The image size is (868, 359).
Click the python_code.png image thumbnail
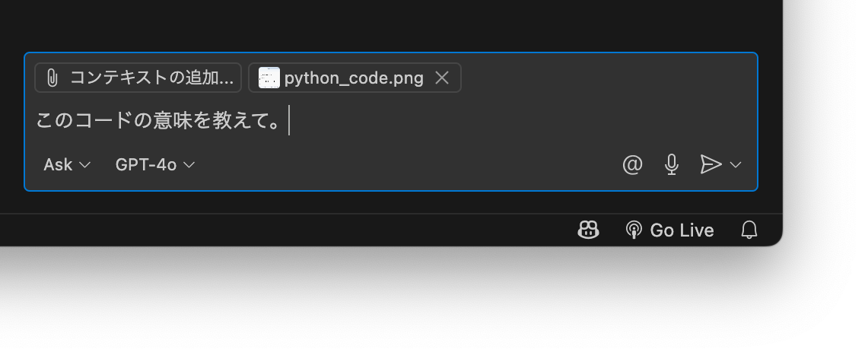(269, 78)
